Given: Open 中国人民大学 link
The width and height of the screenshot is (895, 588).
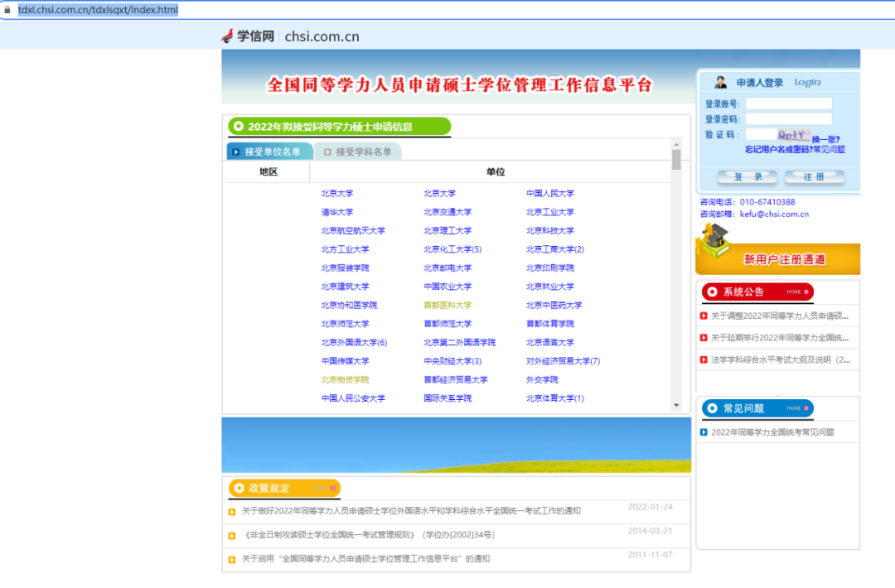Looking at the screenshot, I should coord(549,193).
